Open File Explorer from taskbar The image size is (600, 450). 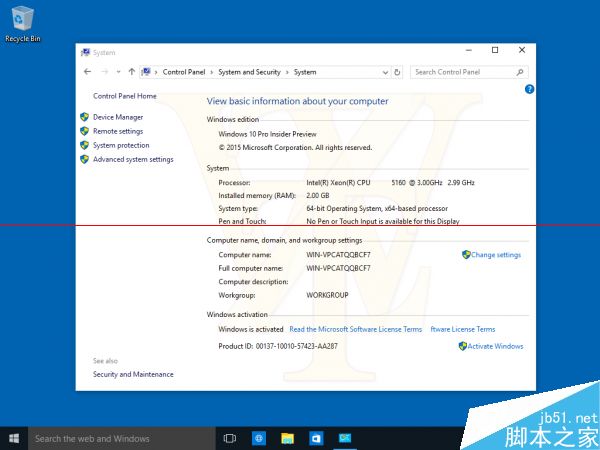tap(287, 439)
